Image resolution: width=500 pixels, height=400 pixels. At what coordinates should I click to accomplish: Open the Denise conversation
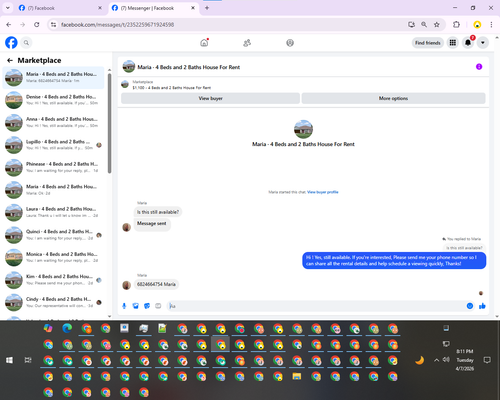tap(53, 100)
